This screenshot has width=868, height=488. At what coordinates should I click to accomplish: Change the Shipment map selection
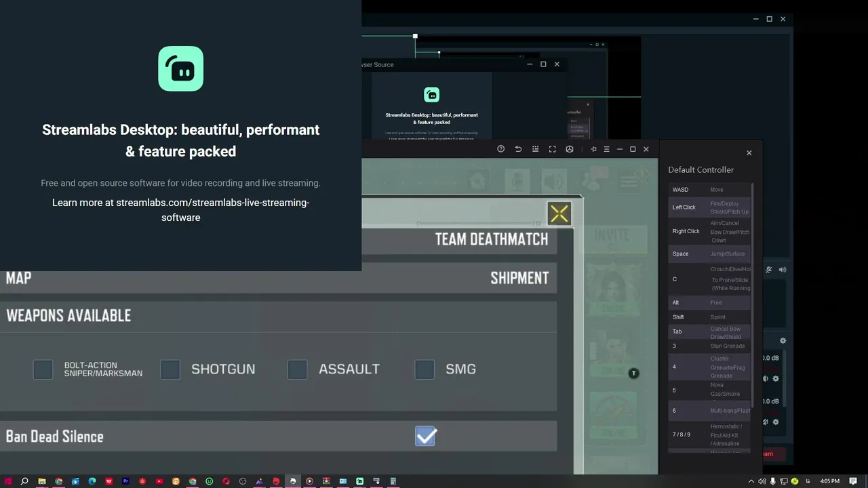[x=519, y=278]
